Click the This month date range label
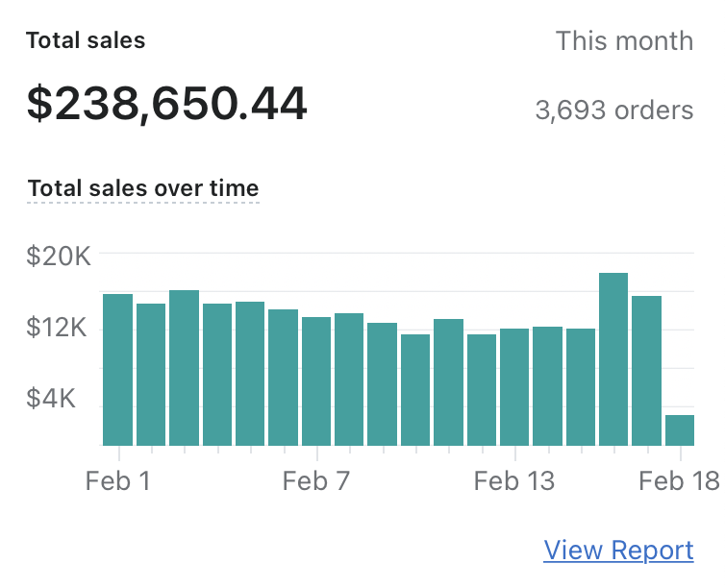 tap(624, 41)
